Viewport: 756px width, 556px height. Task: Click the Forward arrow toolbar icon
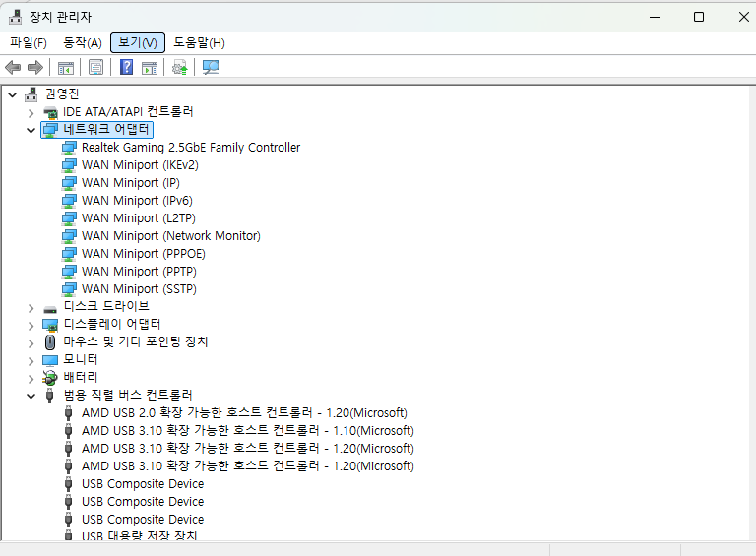coord(34,67)
